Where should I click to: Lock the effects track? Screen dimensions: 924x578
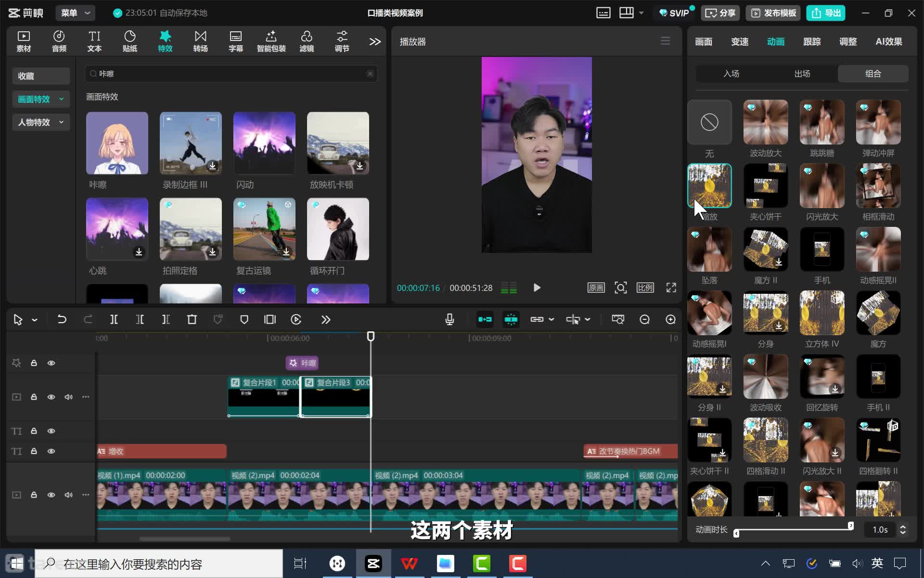34,363
